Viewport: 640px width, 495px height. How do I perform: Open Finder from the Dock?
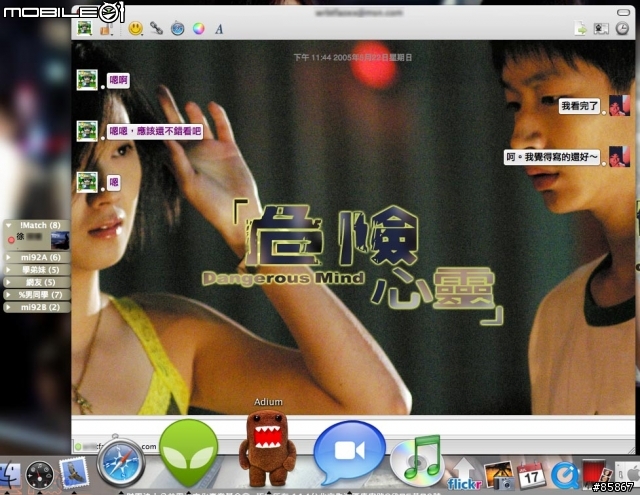pos(9,475)
